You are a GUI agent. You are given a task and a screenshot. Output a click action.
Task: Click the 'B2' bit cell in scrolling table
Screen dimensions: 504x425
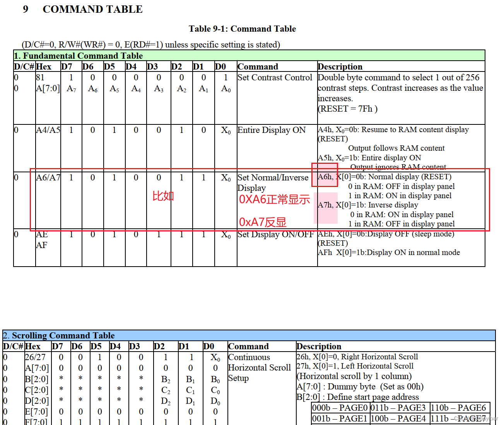pos(166,380)
